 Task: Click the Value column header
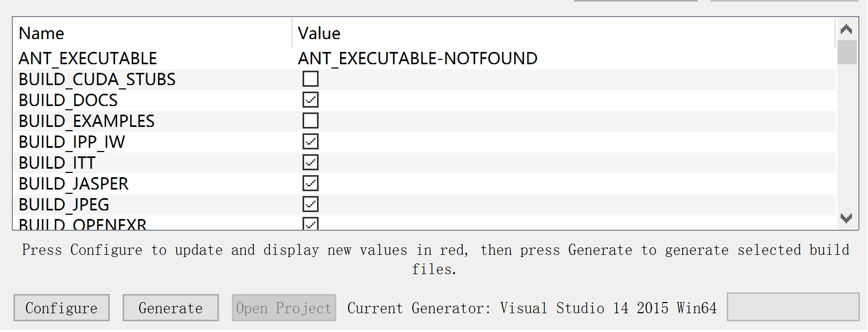[x=563, y=33]
